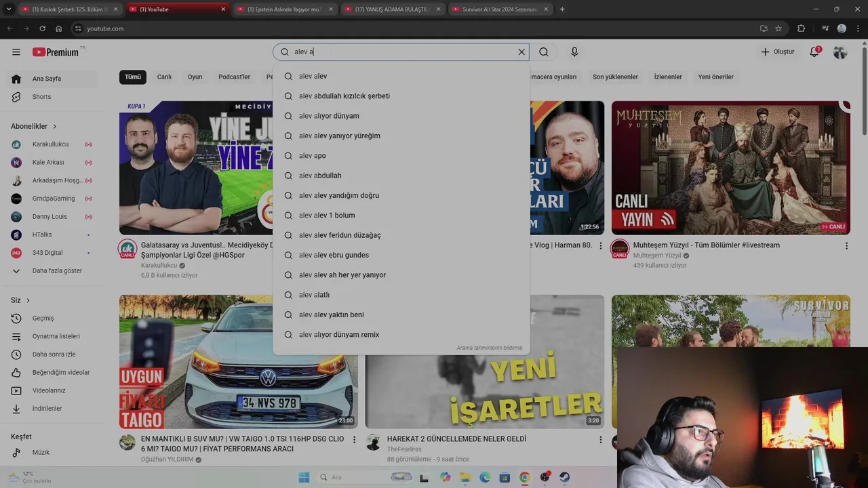Viewport: 868px width, 488px height.
Task: Pick suggestion 'alev alev yanıyor yüreğim'
Action: pos(401,136)
